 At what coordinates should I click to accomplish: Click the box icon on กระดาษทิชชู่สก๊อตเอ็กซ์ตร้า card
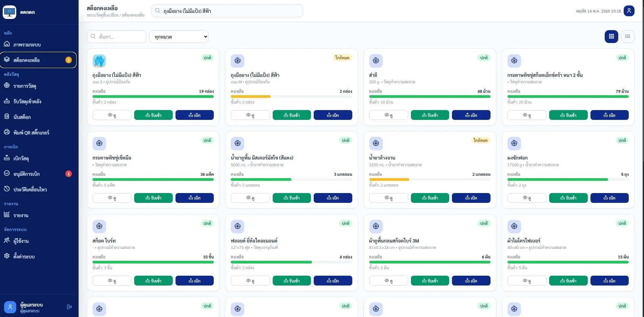point(514,61)
